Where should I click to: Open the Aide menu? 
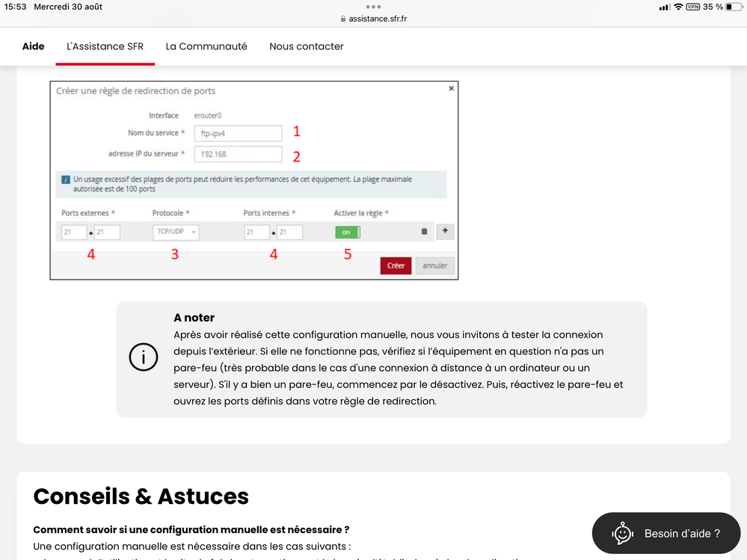pos(33,46)
